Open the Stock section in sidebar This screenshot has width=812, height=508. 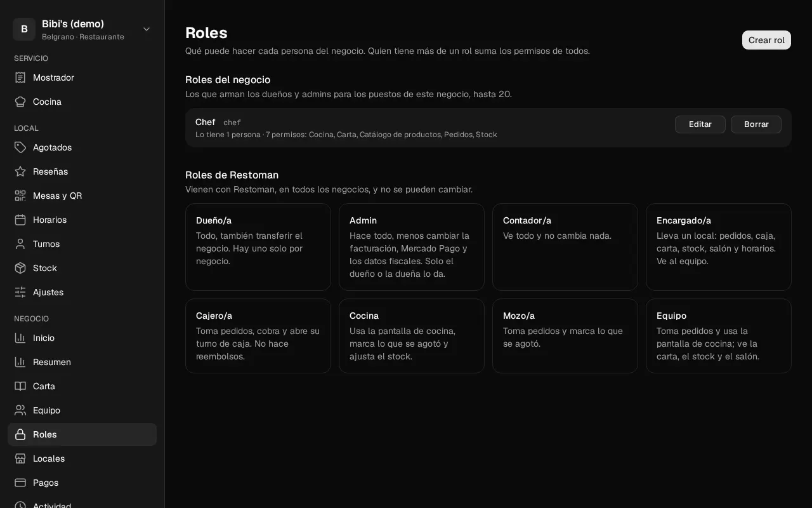pos(82,268)
